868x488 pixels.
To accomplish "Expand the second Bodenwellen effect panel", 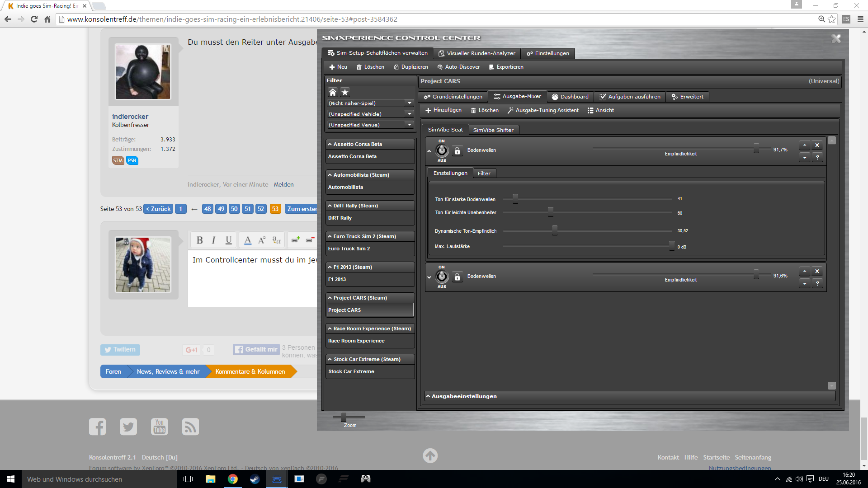I will pyautogui.click(x=429, y=277).
